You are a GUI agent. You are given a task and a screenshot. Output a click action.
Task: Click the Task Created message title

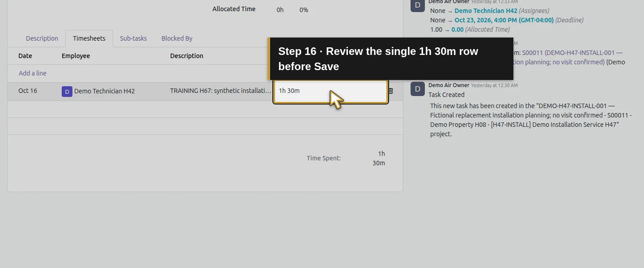pos(446,95)
